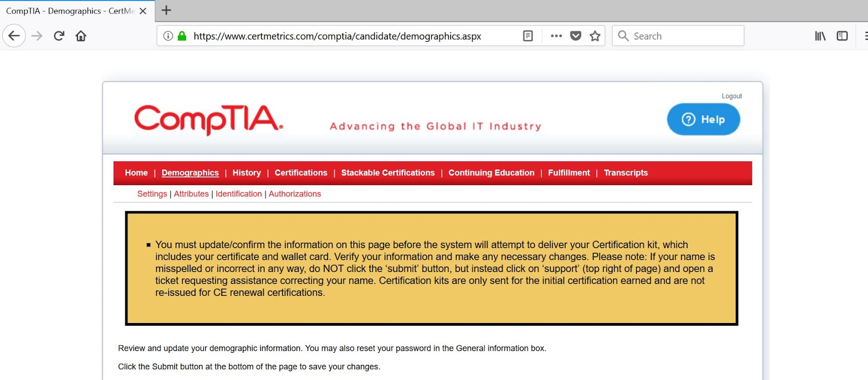The height and width of the screenshot is (380, 868).
Task: Go back with the browser back arrow
Action: [14, 36]
